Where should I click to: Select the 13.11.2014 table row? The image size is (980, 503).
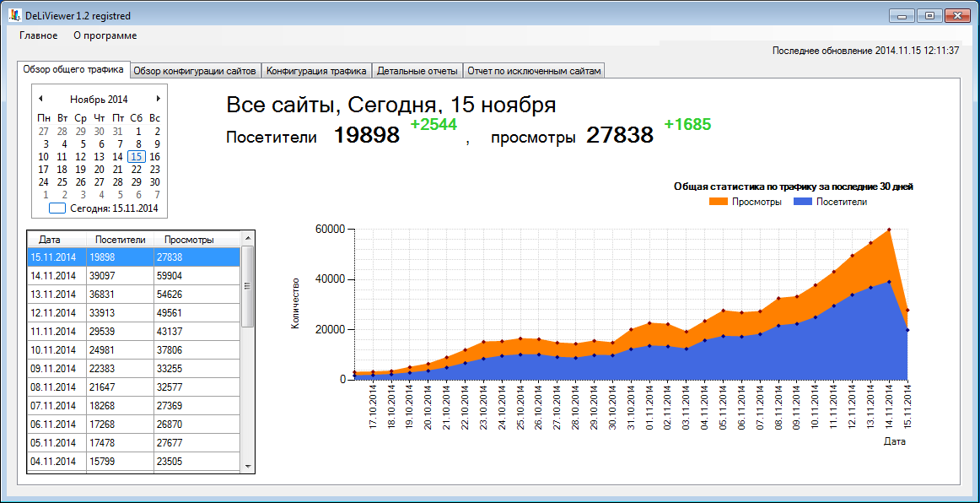[133, 295]
